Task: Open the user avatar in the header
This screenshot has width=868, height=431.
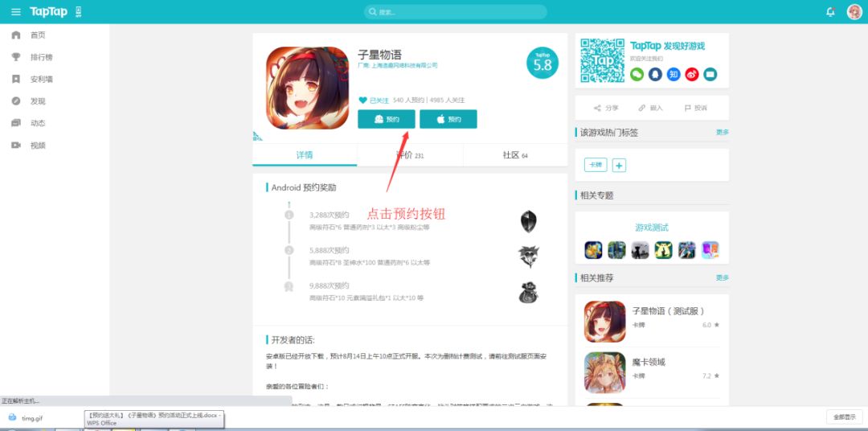Action: click(x=854, y=11)
